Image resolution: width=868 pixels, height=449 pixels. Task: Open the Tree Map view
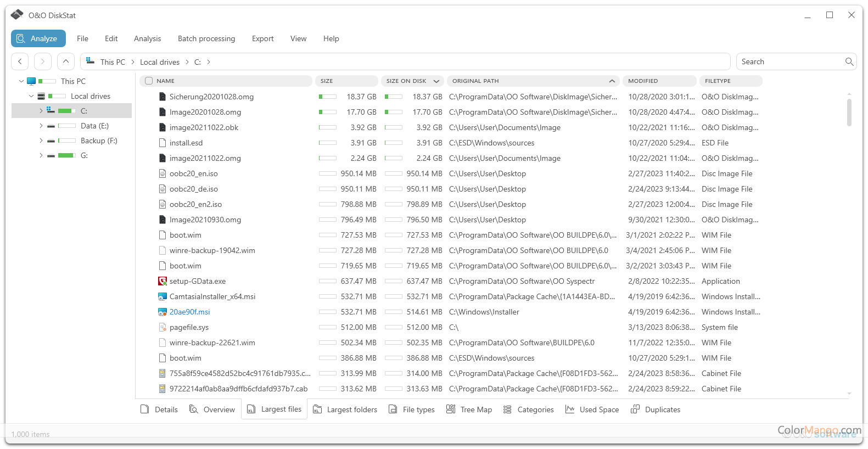pyautogui.click(x=469, y=409)
